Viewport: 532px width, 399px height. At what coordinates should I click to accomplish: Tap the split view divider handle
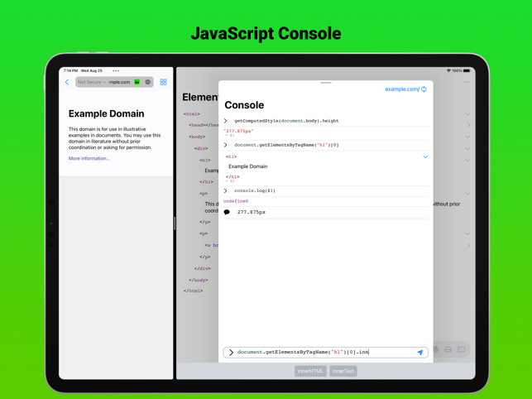coord(175,223)
